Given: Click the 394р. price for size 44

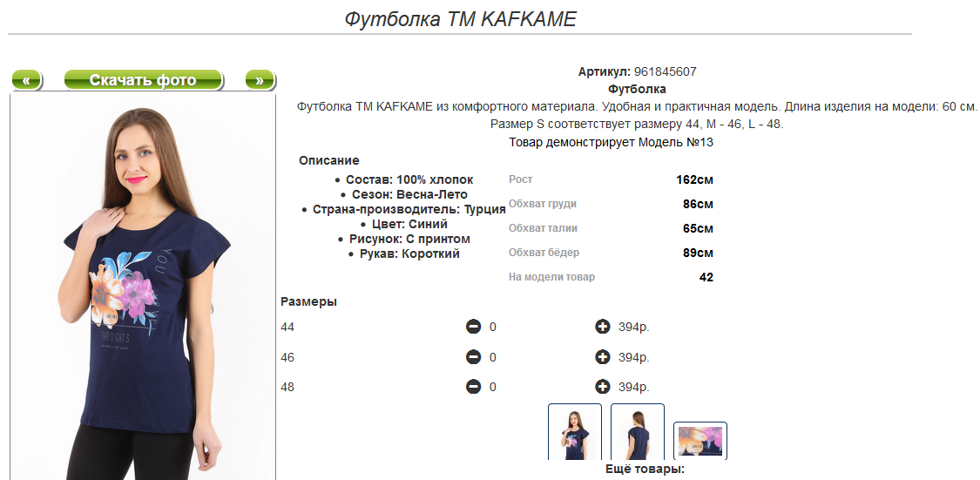Looking at the screenshot, I should [x=634, y=327].
